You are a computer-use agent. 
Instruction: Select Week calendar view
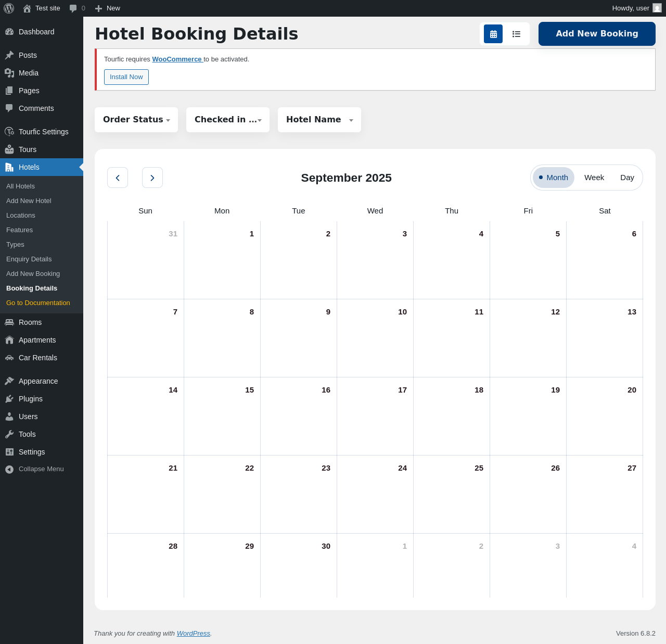tap(594, 178)
